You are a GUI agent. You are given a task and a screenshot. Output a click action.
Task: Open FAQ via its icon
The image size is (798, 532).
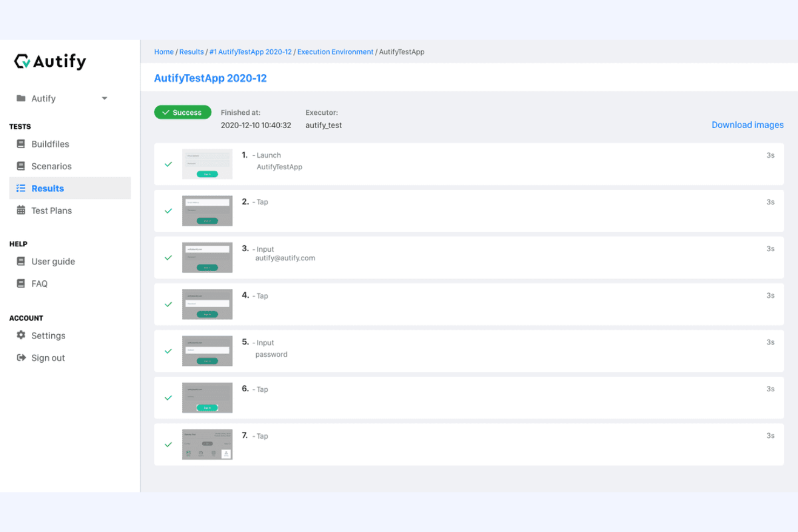pyautogui.click(x=21, y=284)
